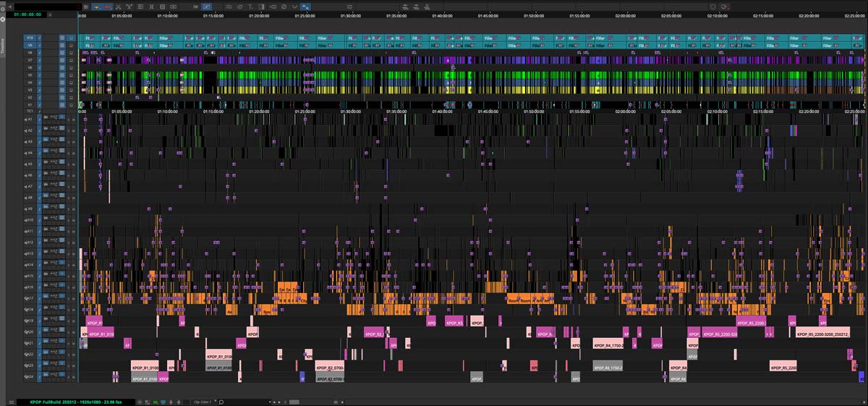Click the master timecode display 01:00:00:00
Viewport: 868px width, 406px height.
point(27,14)
